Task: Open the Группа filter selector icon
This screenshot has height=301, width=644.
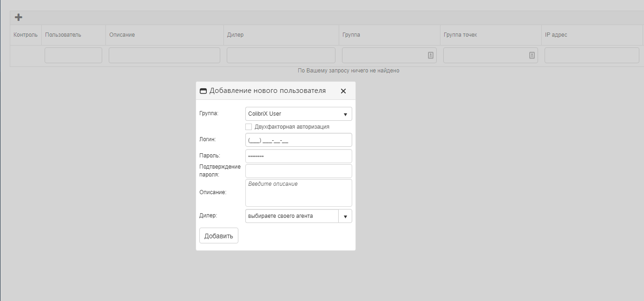Action: tap(431, 55)
